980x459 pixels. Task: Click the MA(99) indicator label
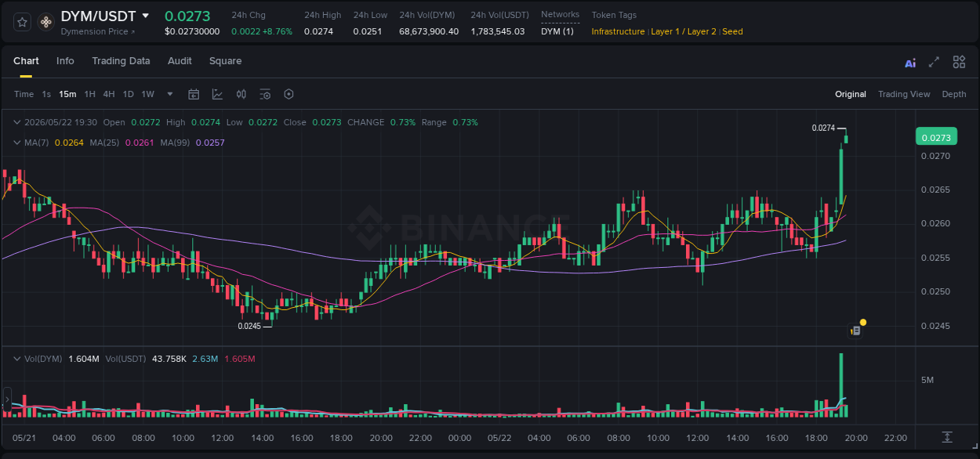pyautogui.click(x=176, y=143)
